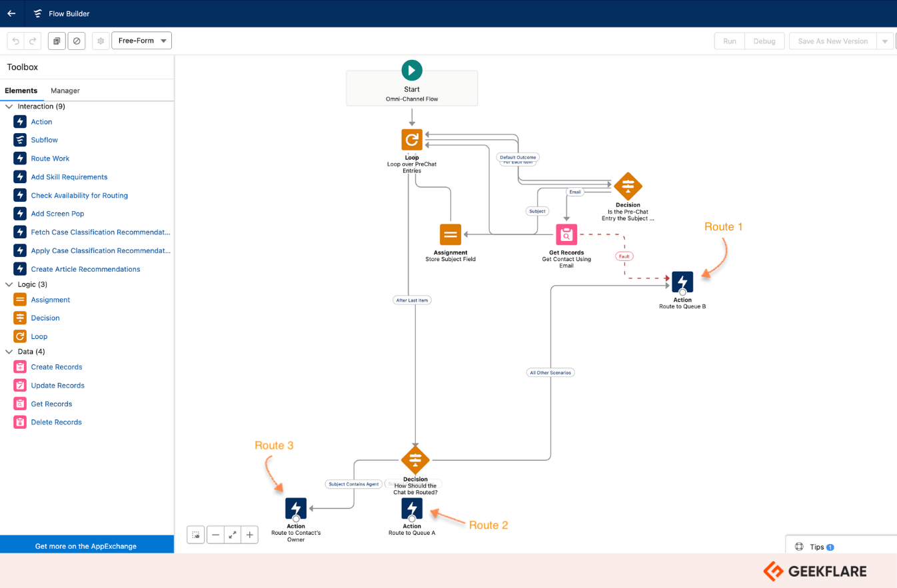
Task: Click the back arrow in Flow Builder header
Action: [11, 13]
